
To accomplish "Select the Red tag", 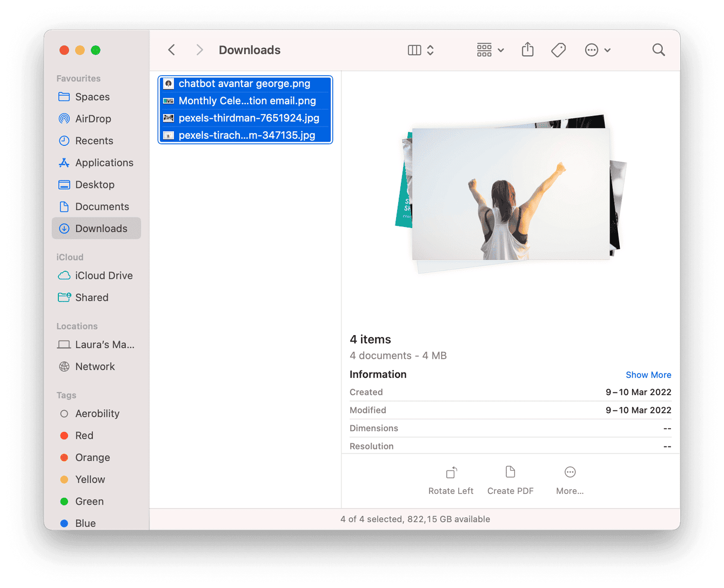I will (84, 436).
